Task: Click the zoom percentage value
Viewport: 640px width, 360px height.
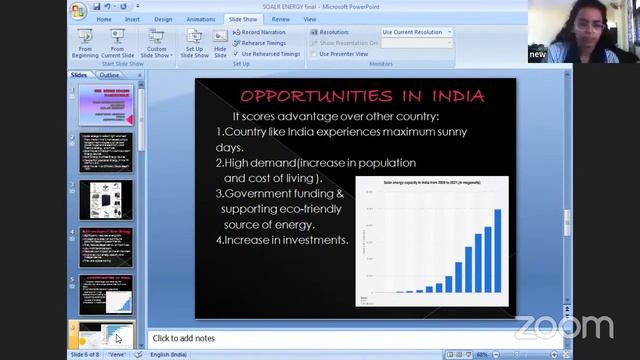Action: coord(482,355)
